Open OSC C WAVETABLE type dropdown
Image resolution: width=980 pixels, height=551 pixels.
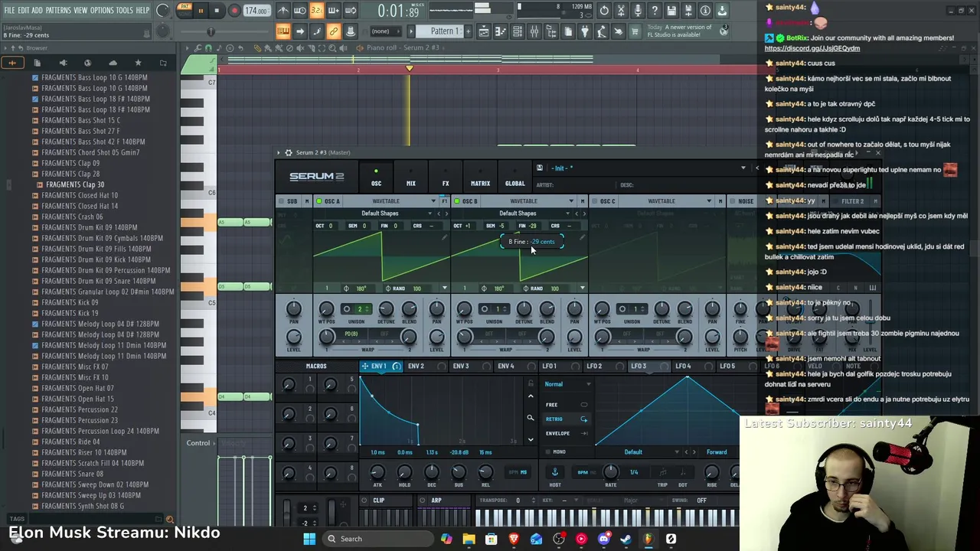668,201
